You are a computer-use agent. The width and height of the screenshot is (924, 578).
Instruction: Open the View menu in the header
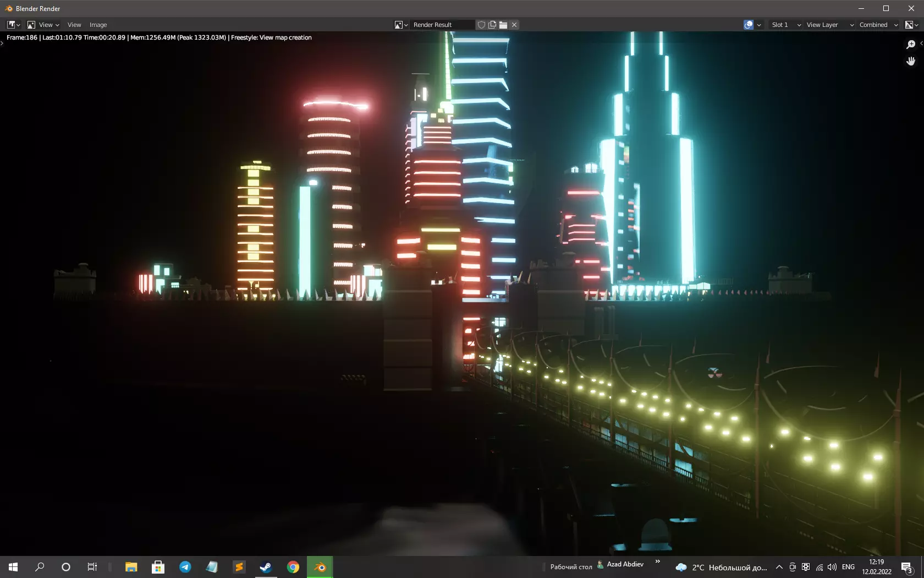pos(74,25)
